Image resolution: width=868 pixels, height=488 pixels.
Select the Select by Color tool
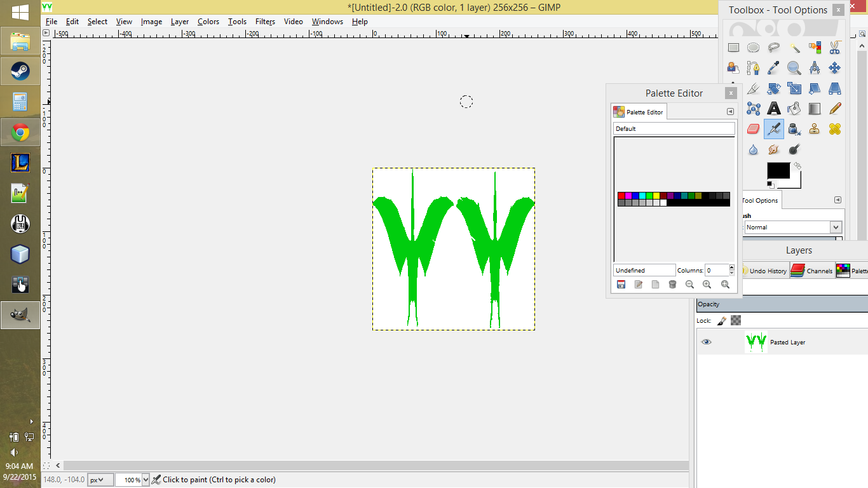tap(815, 48)
